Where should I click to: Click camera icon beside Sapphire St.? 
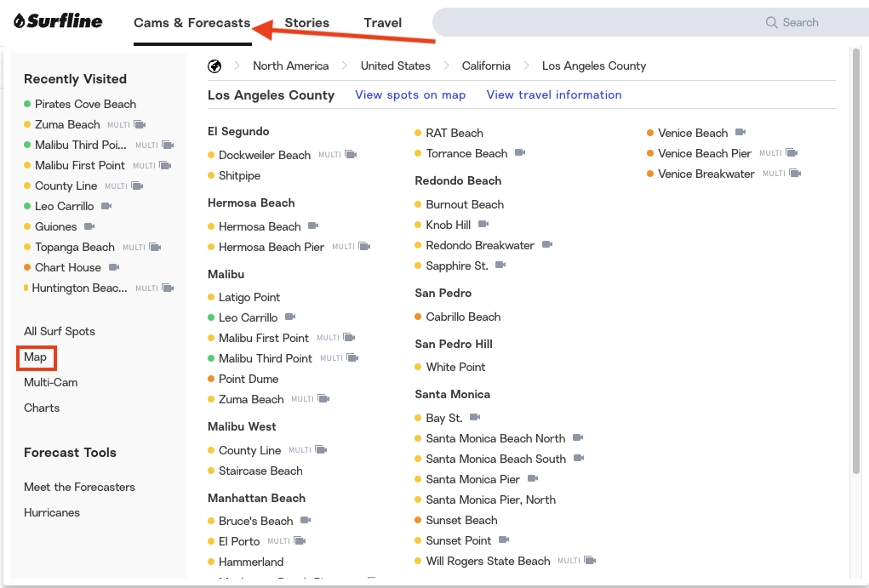(x=500, y=265)
